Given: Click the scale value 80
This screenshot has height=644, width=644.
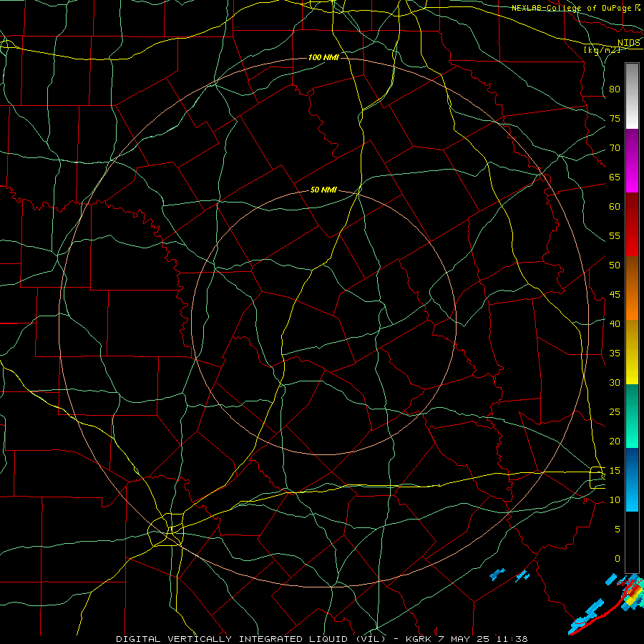Looking at the screenshot, I should pyautogui.click(x=615, y=89).
